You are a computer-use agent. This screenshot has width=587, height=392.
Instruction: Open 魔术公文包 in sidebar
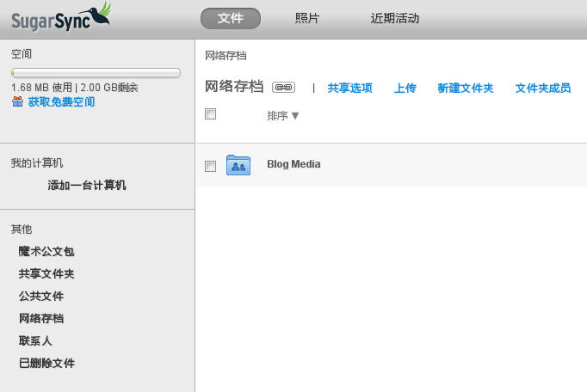click(x=46, y=252)
